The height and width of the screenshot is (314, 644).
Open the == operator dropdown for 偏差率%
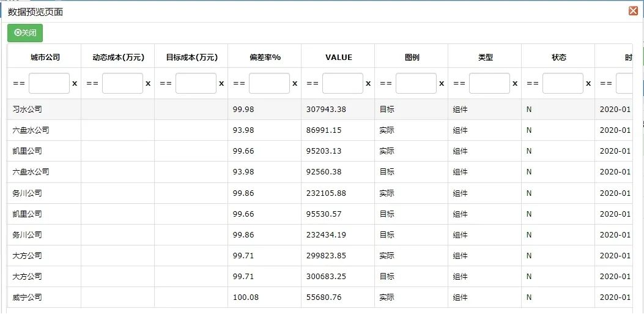[x=239, y=83]
